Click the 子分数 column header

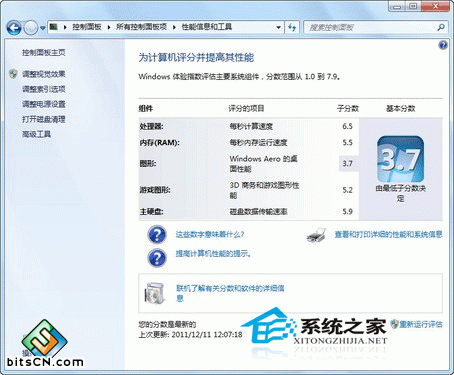pos(348,108)
